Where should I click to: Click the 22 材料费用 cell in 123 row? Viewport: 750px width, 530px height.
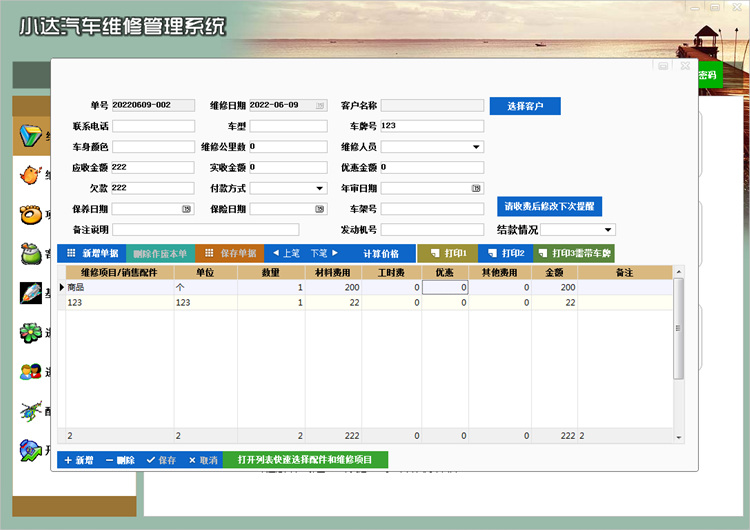(x=333, y=303)
